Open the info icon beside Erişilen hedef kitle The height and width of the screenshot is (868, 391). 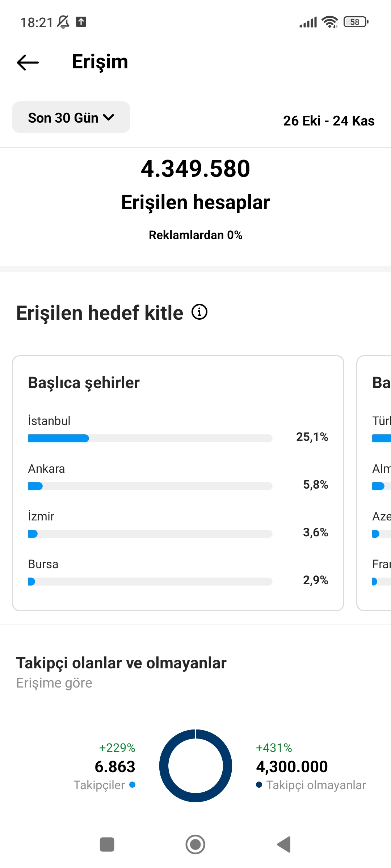click(199, 312)
